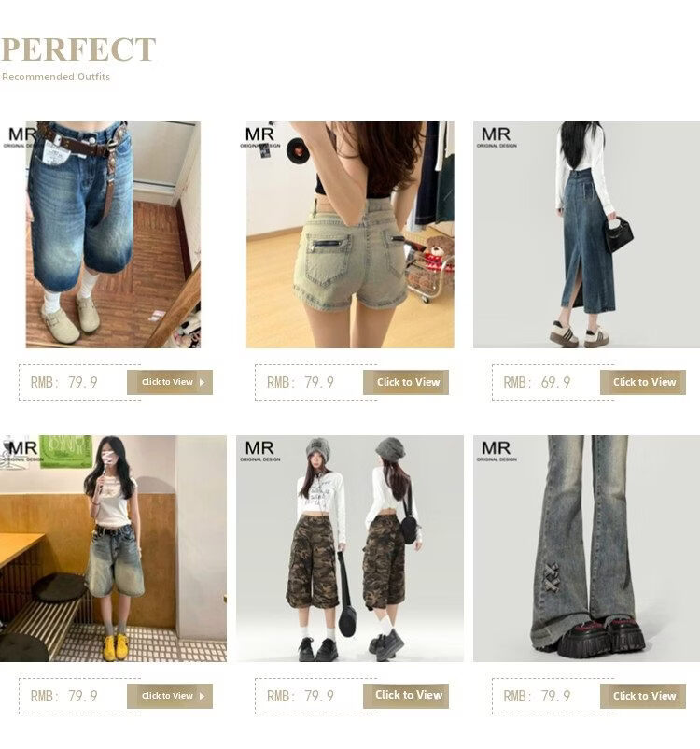Open the girl in faded bermuda shorts photo
The image size is (700, 749).
coord(113,548)
